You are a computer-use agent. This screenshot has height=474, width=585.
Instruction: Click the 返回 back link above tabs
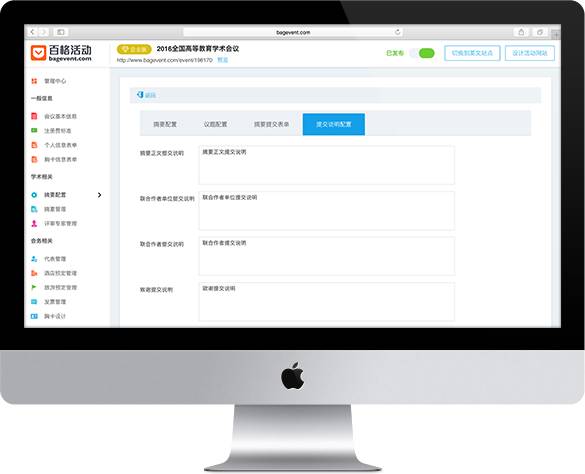coord(147,95)
